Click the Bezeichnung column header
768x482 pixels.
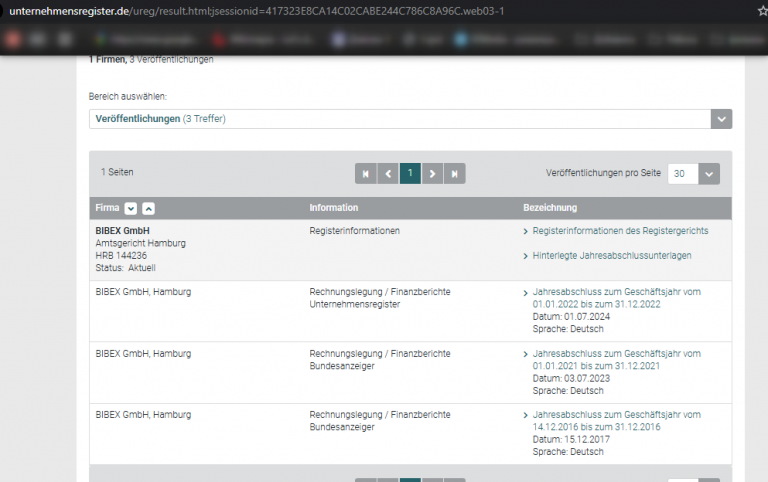[550, 208]
